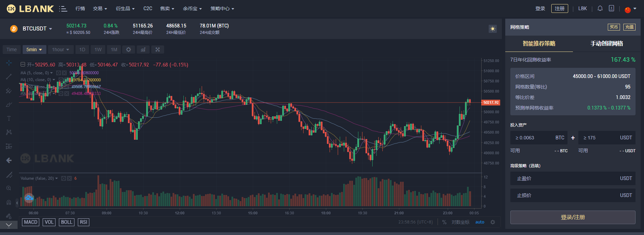Toggle the RSI indicator

coord(84,222)
